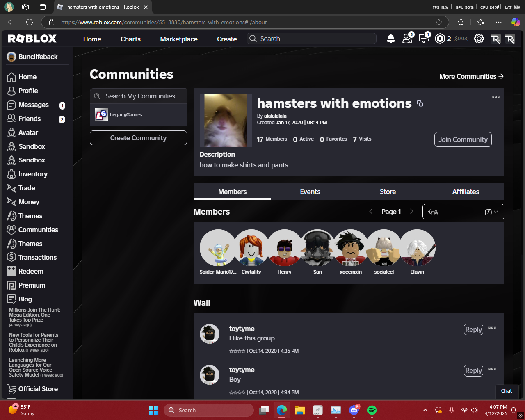The width and height of the screenshot is (525, 420).
Task: Open Blog in the sidebar
Action: 19,299
